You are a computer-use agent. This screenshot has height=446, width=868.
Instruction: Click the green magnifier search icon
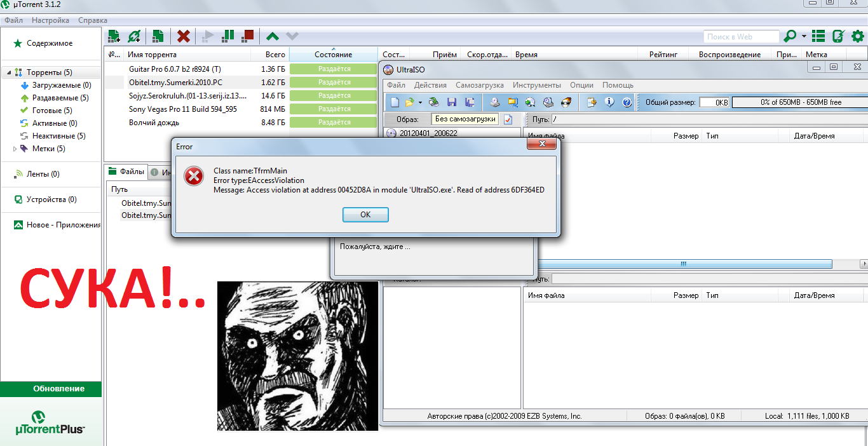click(790, 36)
